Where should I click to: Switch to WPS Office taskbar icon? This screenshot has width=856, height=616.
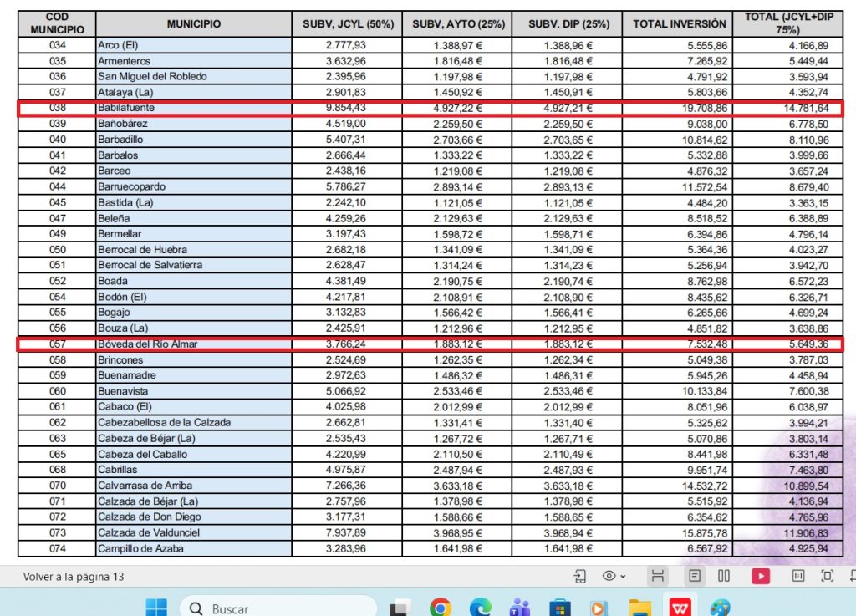click(680, 608)
